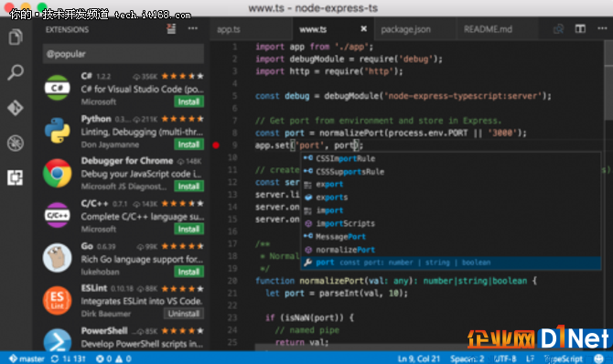
Task: Click the @popular extensions search box
Action: [124, 54]
